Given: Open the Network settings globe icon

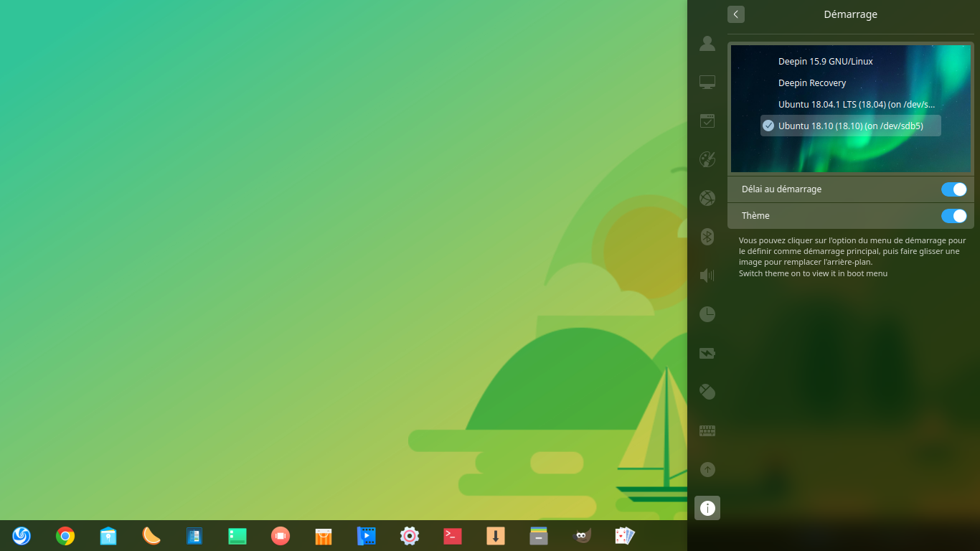Looking at the screenshot, I should pos(707,198).
